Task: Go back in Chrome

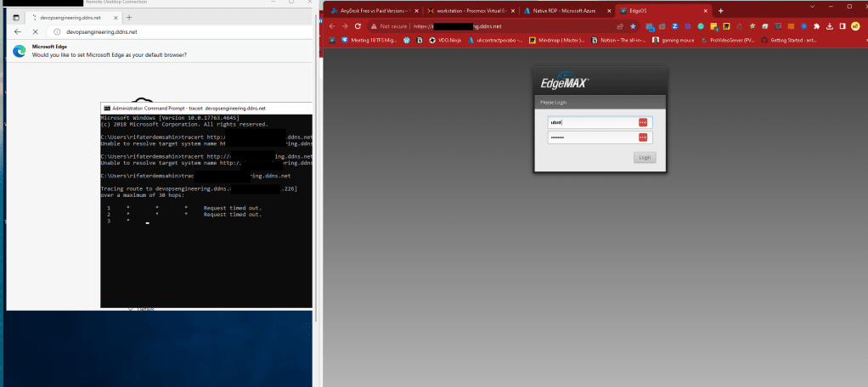Action: (x=331, y=26)
